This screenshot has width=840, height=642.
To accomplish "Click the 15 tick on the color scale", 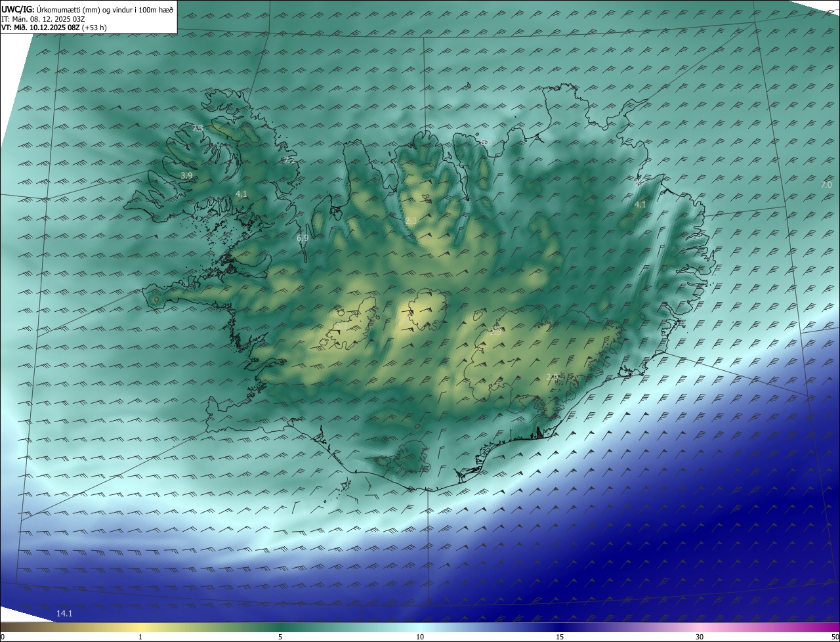I will click(x=560, y=637).
